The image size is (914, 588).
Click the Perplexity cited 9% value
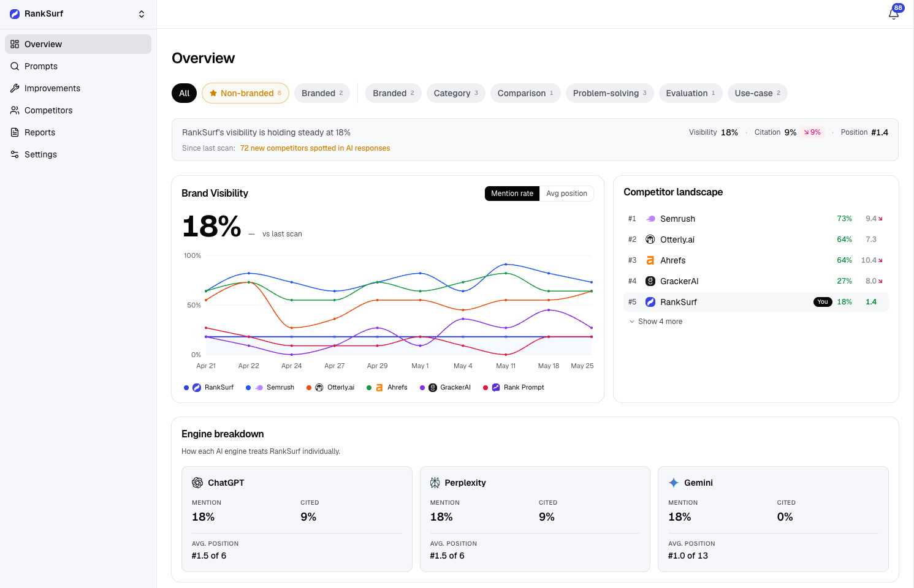(547, 517)
